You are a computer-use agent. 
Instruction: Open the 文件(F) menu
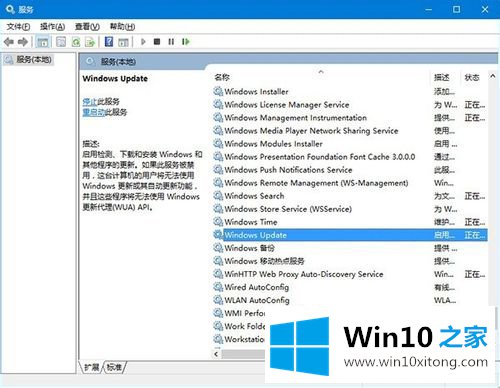18,26
